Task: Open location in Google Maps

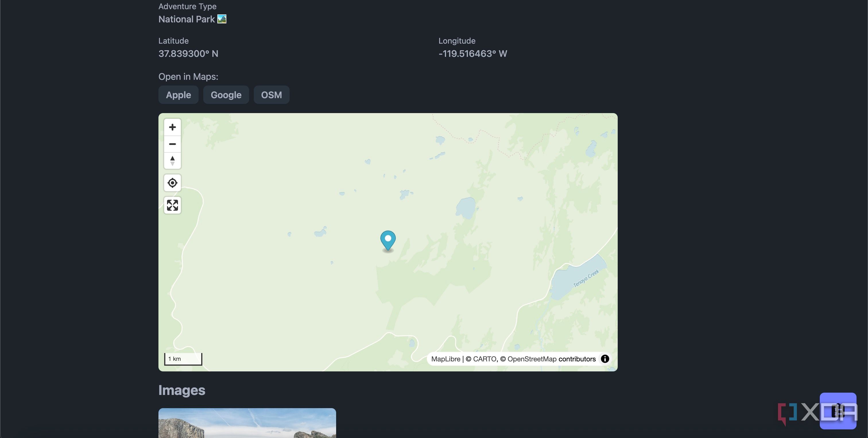Action: pos(226,95)
